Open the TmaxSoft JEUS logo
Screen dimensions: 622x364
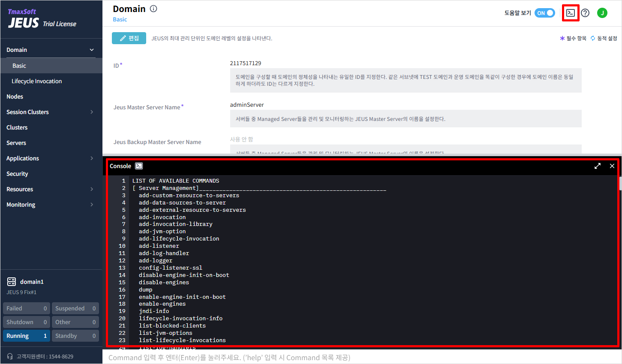coord(42,19)
